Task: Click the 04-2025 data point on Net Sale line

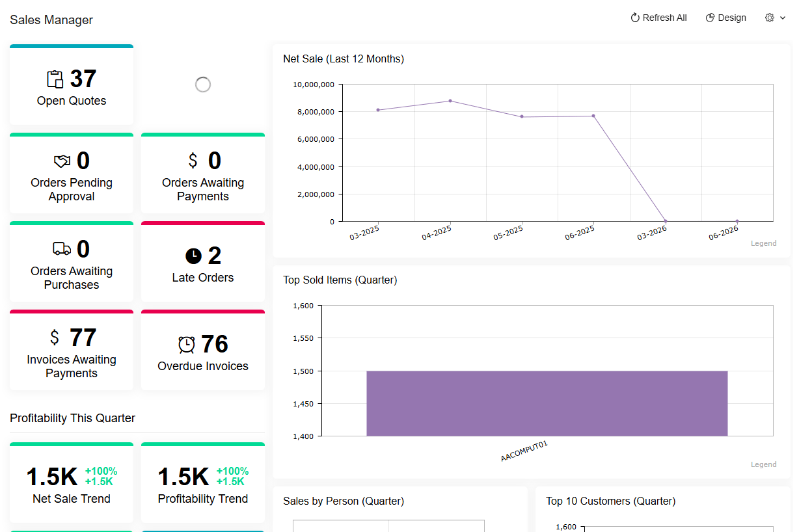Action: click(x=450, y=101)
